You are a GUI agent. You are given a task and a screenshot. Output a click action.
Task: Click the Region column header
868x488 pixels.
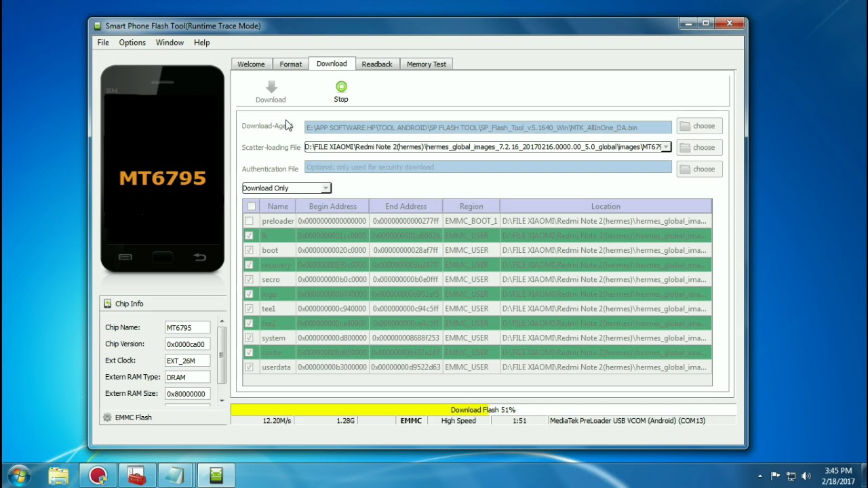point(471,206)
